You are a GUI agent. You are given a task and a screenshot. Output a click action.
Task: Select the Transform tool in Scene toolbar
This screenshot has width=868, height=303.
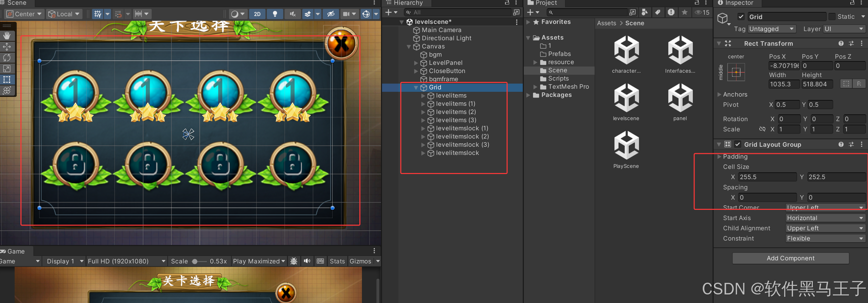point(7,90)
